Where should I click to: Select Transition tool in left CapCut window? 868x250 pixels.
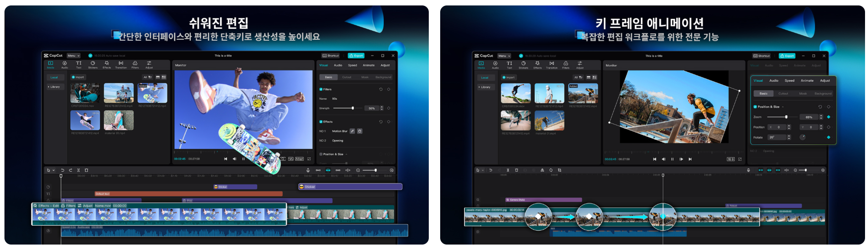pos(121,64)
